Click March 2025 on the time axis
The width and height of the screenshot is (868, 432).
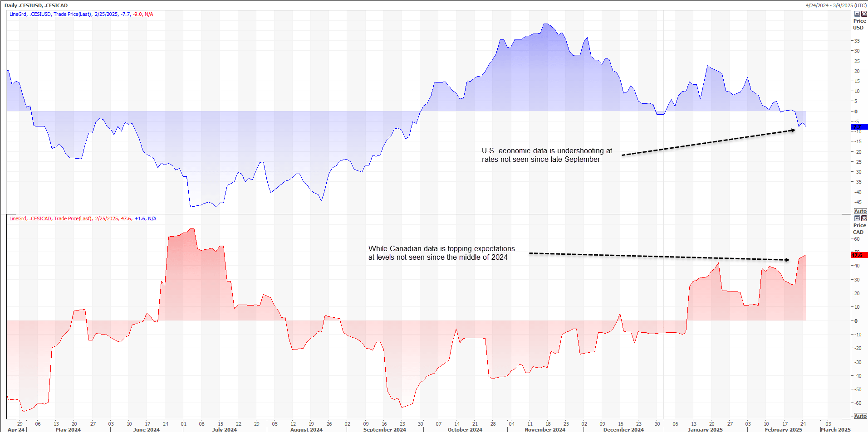click(x=836, y=429)
